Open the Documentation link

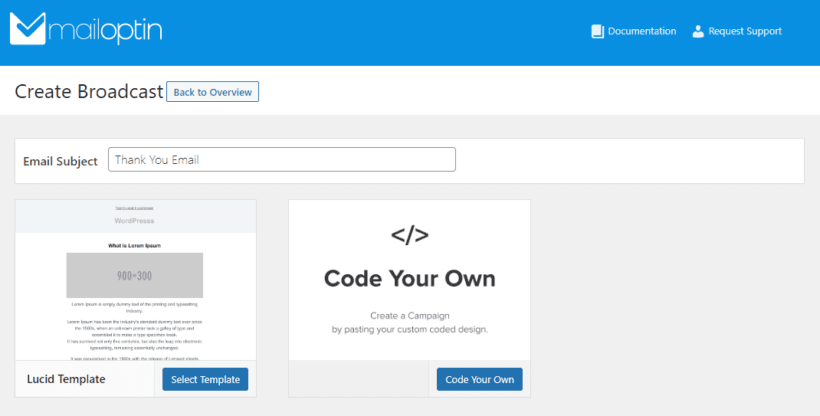click(x=641, y=31)
